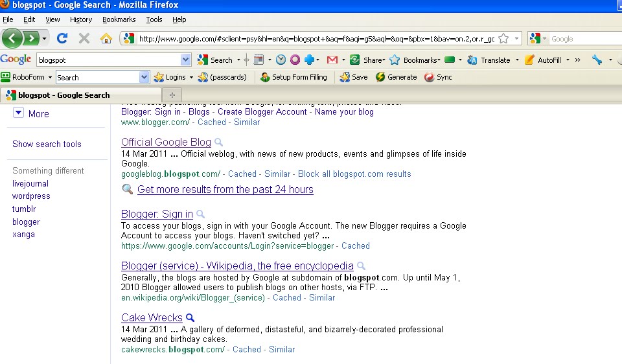Preview Official Google Blog with magnifier icon
Image resolution: width=622 pixels, height=364 pixels.
pyautogui.click(x=218, y=142)
